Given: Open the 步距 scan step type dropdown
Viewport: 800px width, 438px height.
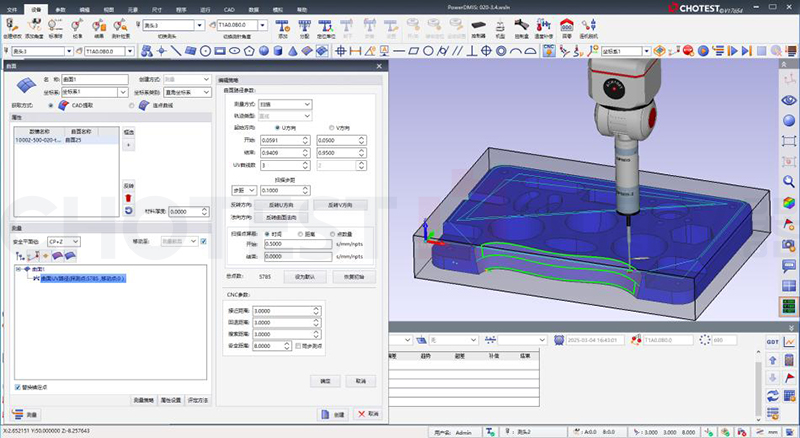Looking at the screenshot, I should tap(244, 190).
